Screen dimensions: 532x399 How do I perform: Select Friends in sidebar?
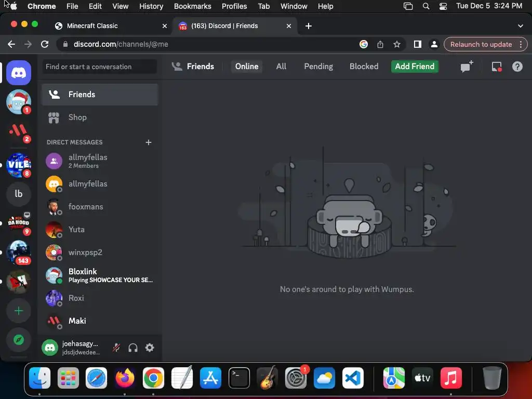click(100, 95)
